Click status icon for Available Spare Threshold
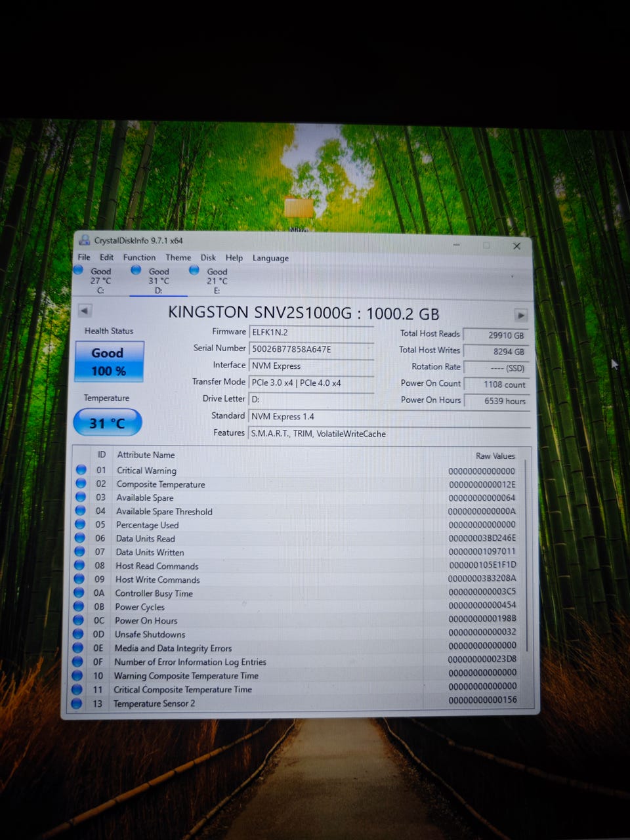This screenshot has width=630, height=840. point(80,511)
